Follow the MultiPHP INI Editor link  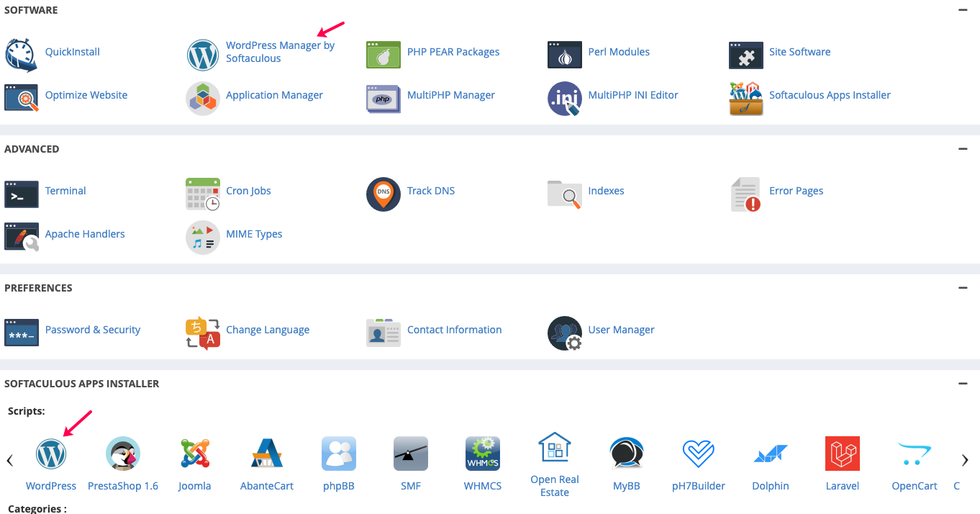click(633, 95)
